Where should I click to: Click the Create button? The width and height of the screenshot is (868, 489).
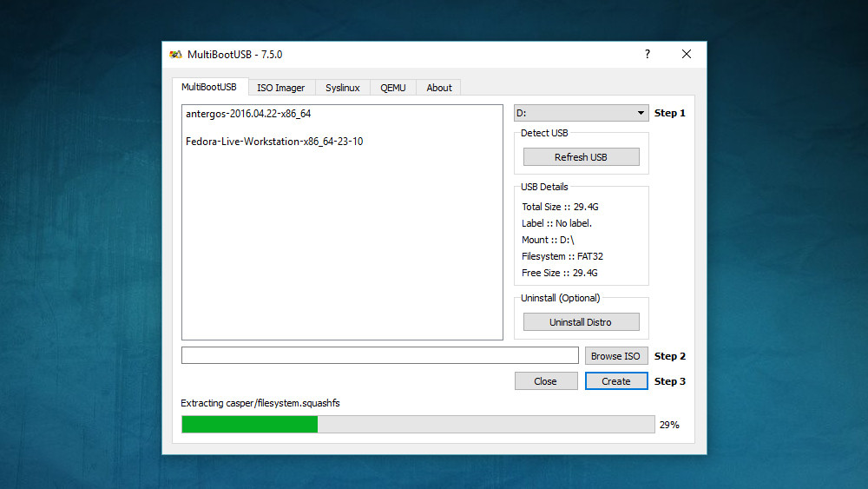[x=616, y=381]
